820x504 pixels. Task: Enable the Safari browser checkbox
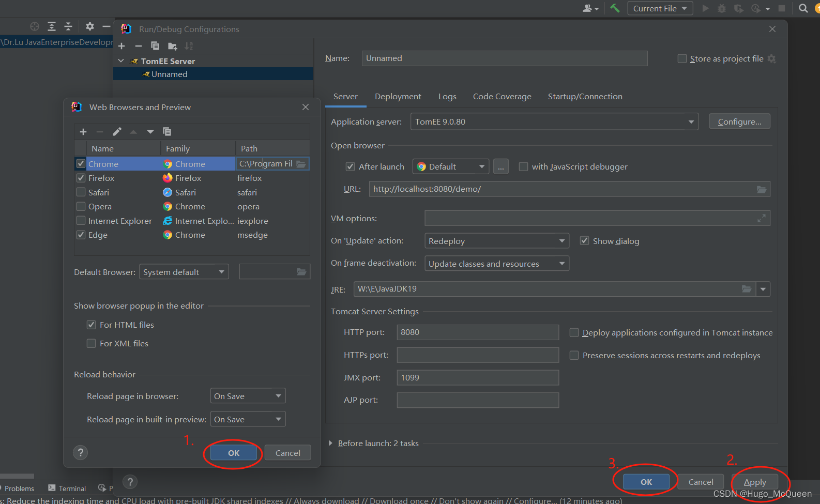[81, 192]
